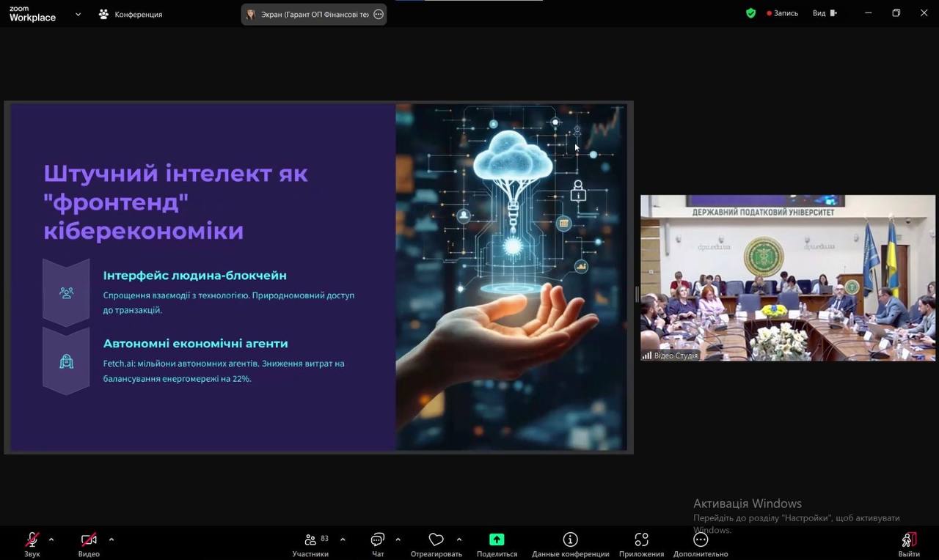Screen dimensions: 939x560
Task: Expand audio options arrow next to Звук
Action: click(x=51, y=539)
